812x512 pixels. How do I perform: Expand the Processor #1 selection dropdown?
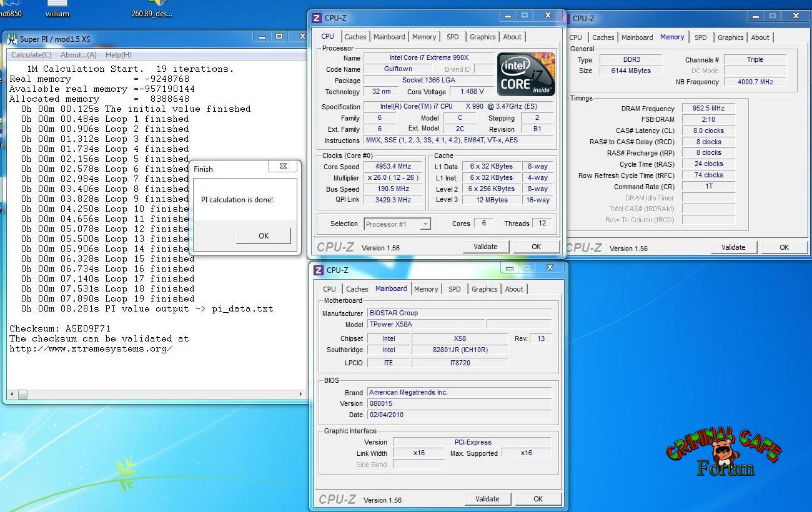pyautogui.click(x=425, y=224)
